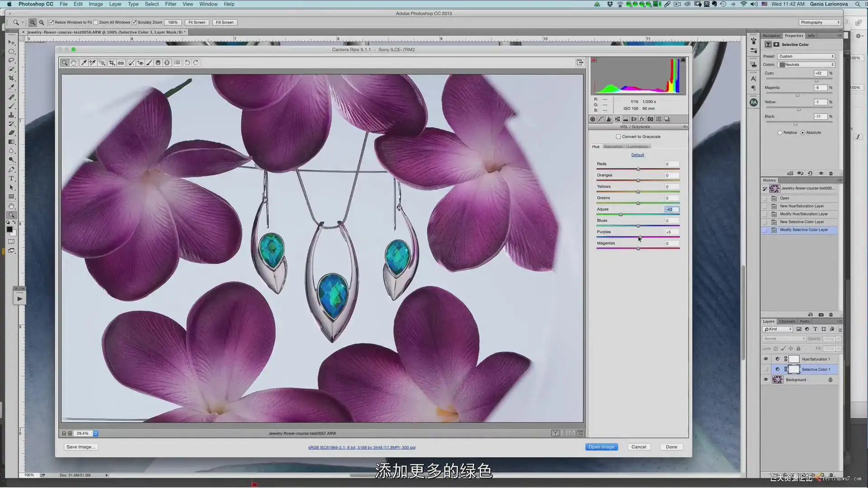Open the Preset Custom dropdown

[x=806, y=56]
